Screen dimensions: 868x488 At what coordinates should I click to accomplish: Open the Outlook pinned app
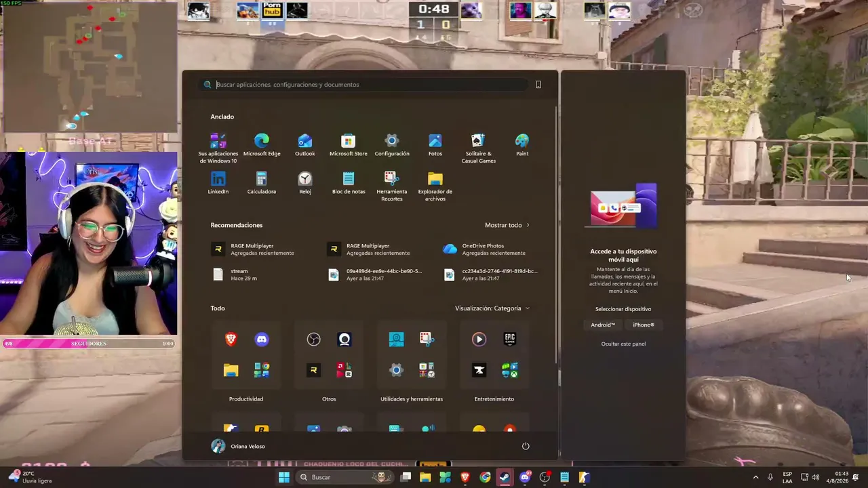pyautogui.click(x=305, y=145)
